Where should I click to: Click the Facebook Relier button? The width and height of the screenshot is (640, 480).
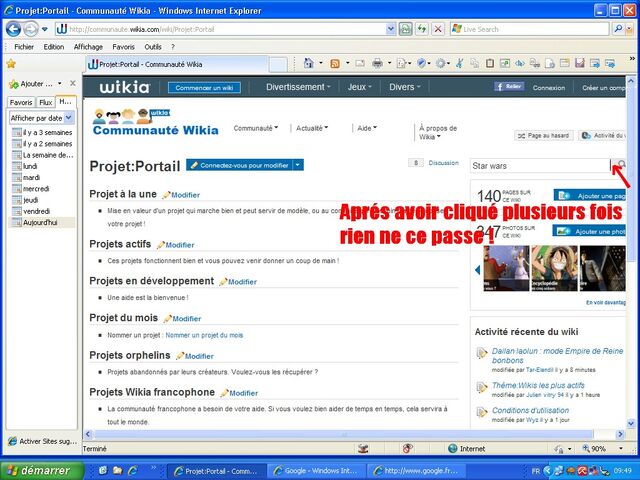tap(509, 87)
